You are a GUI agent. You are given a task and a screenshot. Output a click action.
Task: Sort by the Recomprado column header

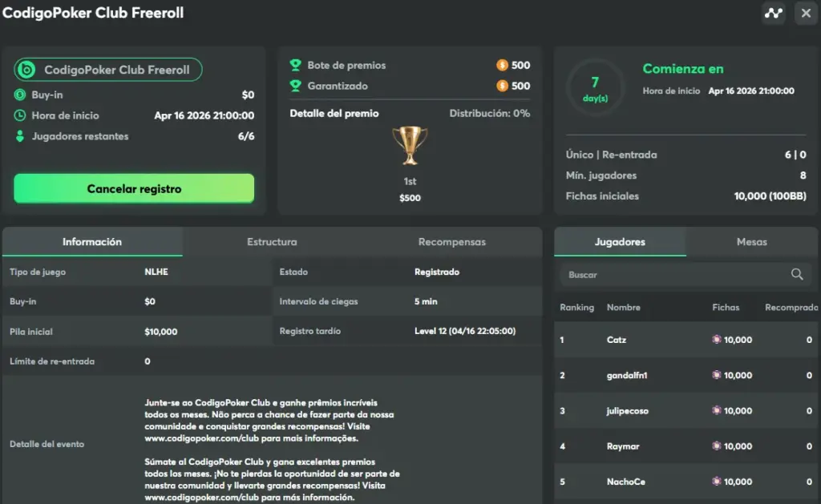click(791, 307)
